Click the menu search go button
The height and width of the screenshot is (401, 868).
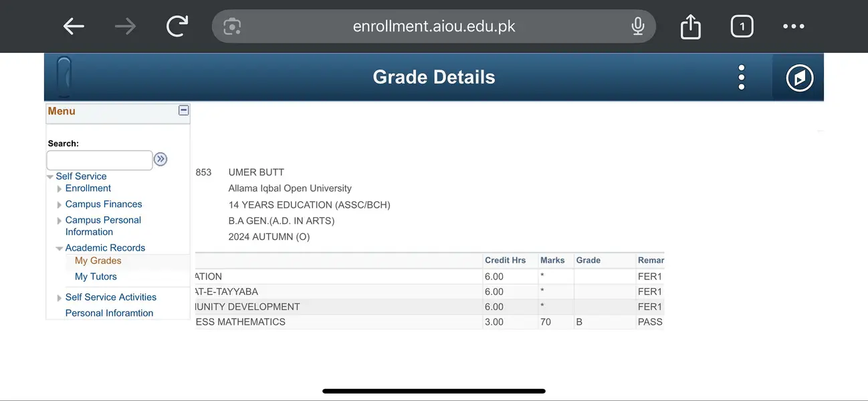point(160,159)
